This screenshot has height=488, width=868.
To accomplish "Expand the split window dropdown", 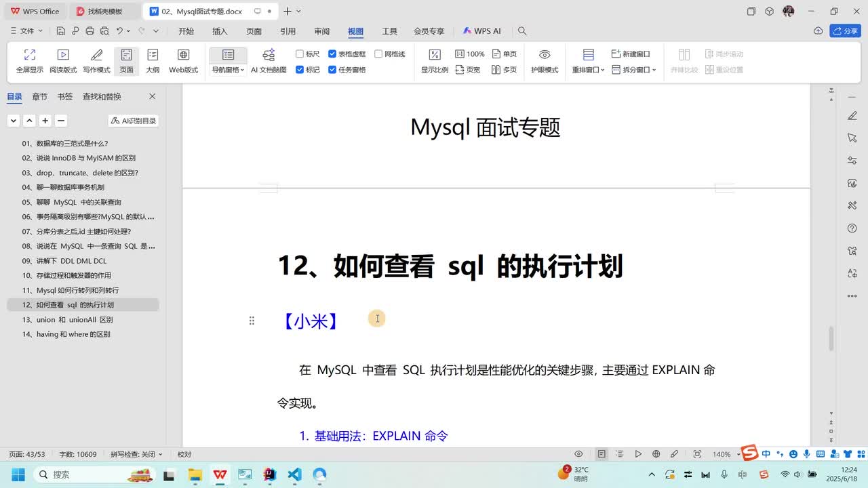I will tap(654, 70).
